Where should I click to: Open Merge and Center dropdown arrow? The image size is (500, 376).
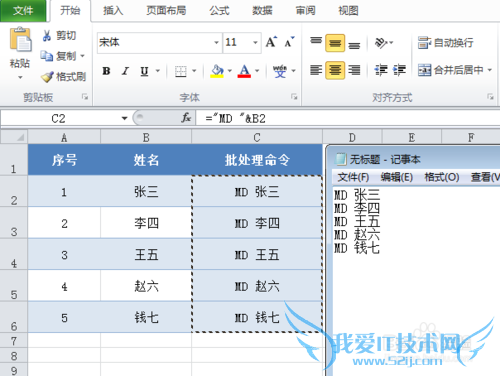pos(490,70)
